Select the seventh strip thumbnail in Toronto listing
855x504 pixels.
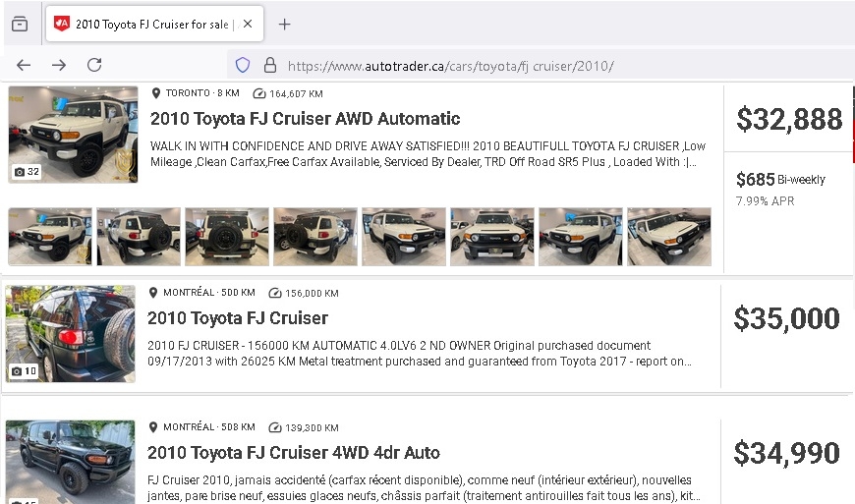(x=580, y=237)
